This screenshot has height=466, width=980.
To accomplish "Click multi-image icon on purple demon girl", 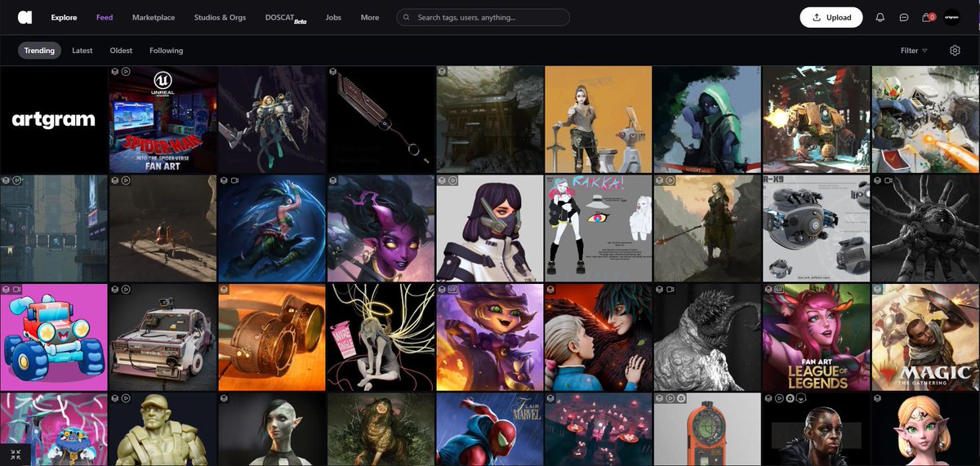I will pyautogui.click(x=333, y=180).
